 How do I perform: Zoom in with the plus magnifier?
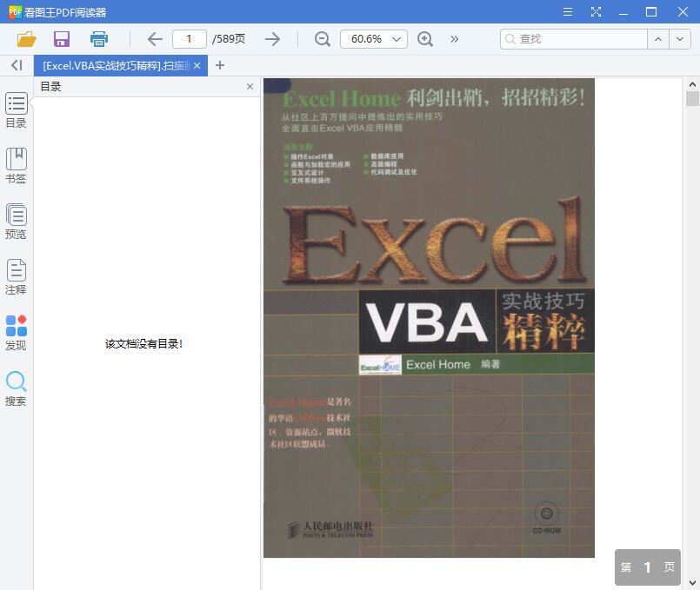(424, 39)
